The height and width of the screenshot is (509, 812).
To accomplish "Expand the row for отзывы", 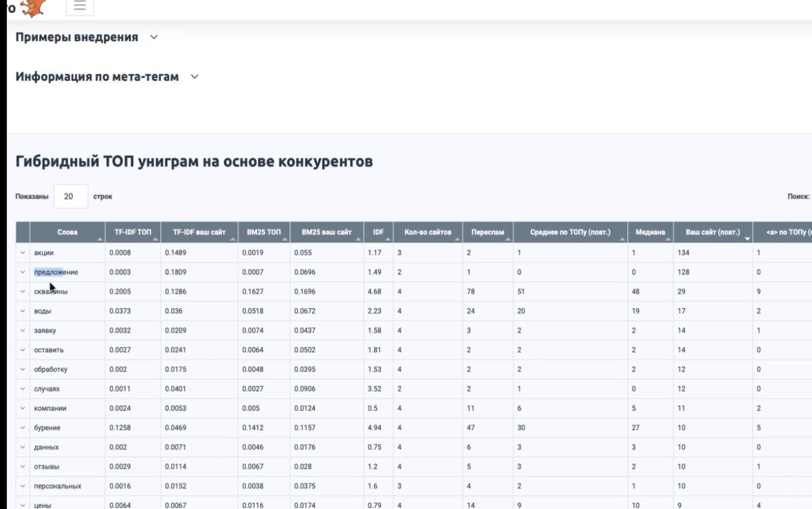I will coord(23,467).
